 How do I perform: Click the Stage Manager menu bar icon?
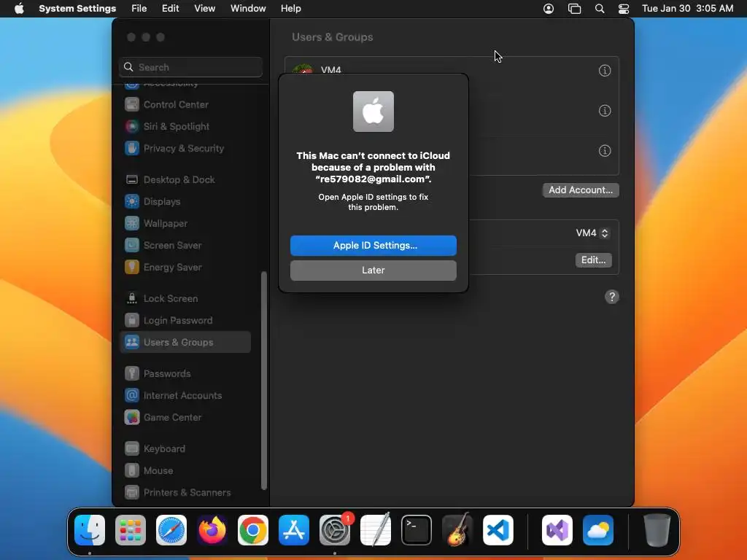(575, 9)
